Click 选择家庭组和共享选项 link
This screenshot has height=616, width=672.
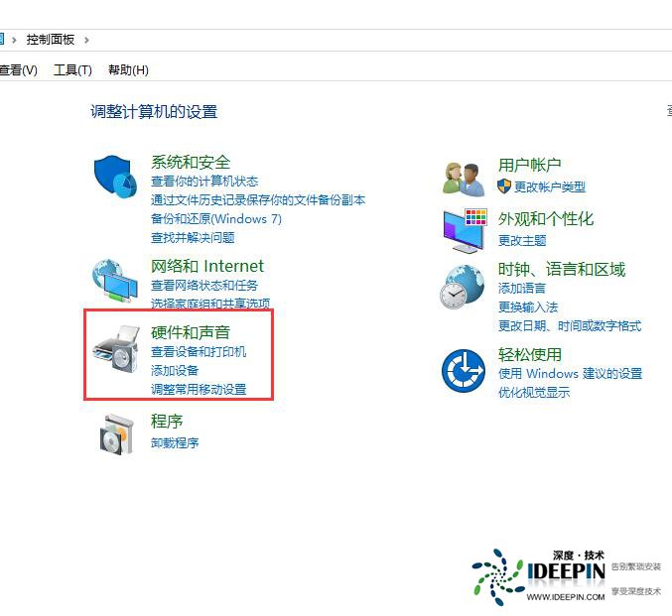(x=210, y=303)
